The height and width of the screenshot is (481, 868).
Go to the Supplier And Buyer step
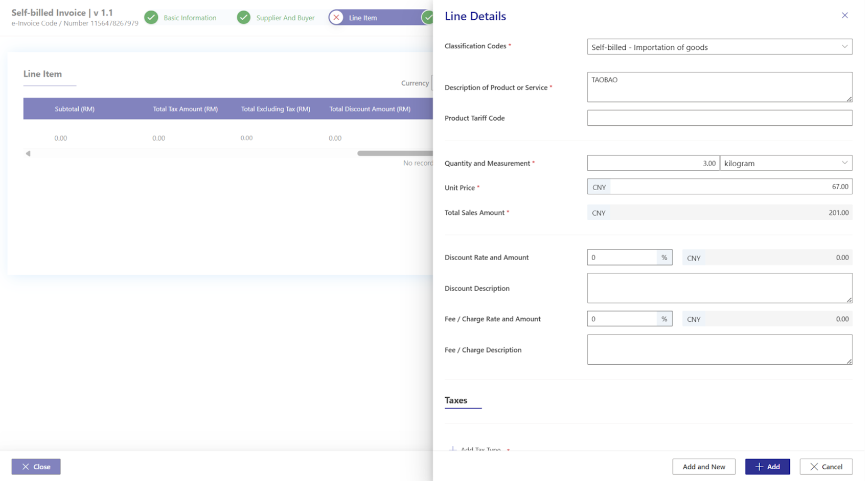pos(285,18)
